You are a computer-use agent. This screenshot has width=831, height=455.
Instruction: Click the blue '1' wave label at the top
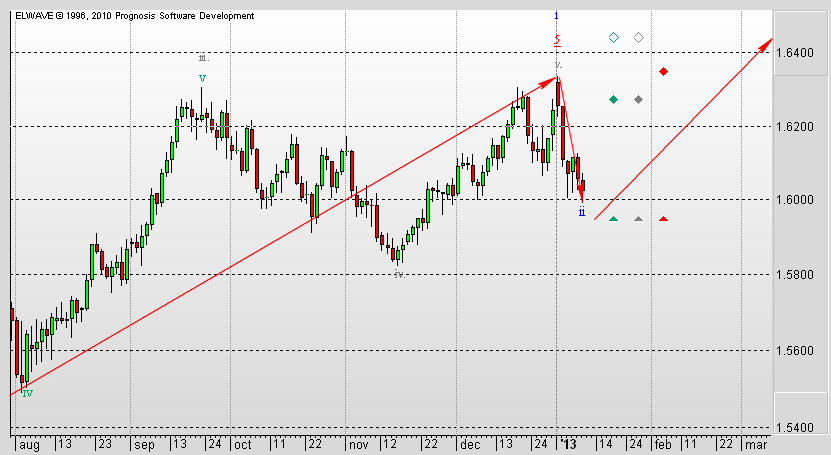click(x=557, y=16)
